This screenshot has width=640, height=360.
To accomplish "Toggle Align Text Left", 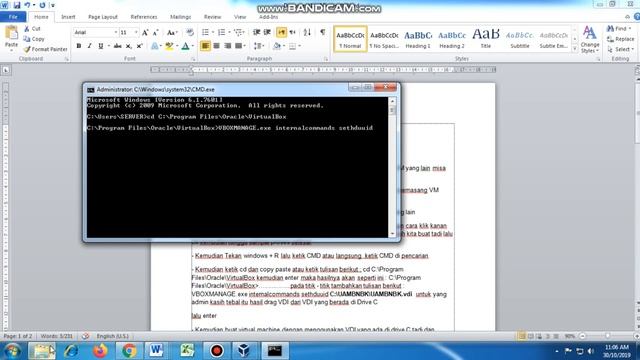I will 205,46.
